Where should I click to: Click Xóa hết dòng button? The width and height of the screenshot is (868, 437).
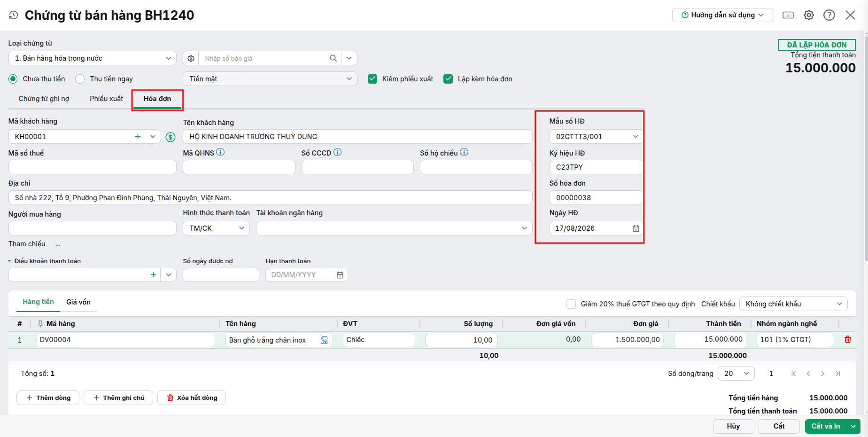tap(192, 398)
